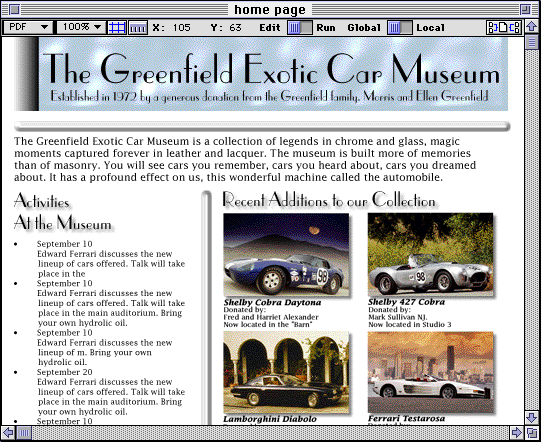This screenshot has height=442, width=541.
Task: Click the At the Museum heading
Action: point(63,223)
